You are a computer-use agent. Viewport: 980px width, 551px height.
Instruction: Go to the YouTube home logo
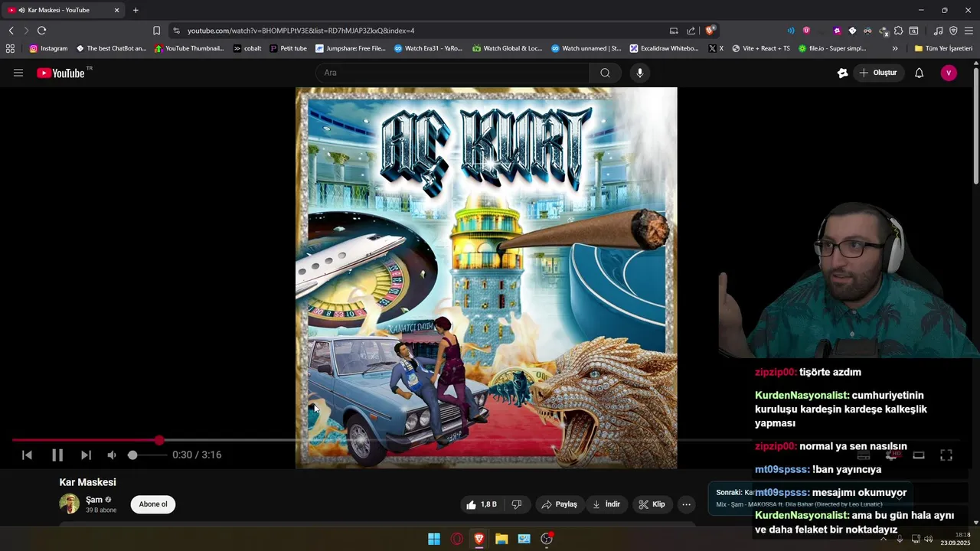tap(60, 73)
